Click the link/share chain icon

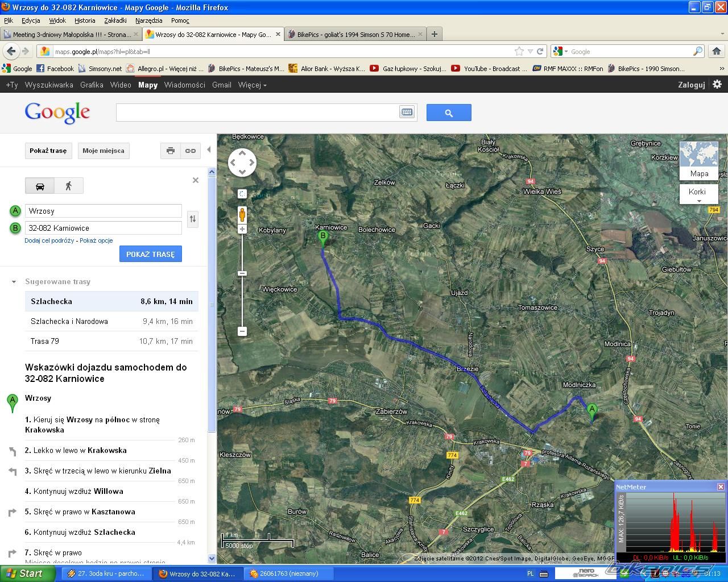[190, 151]
